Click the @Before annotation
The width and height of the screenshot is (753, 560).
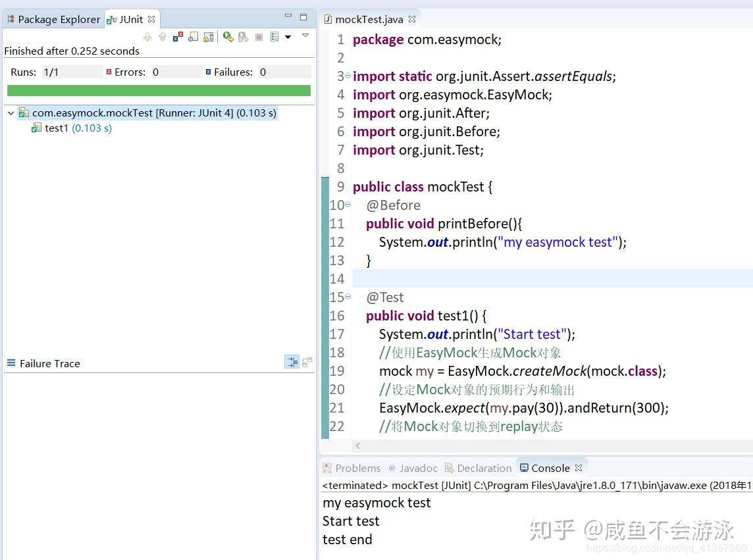click(394, 205)
